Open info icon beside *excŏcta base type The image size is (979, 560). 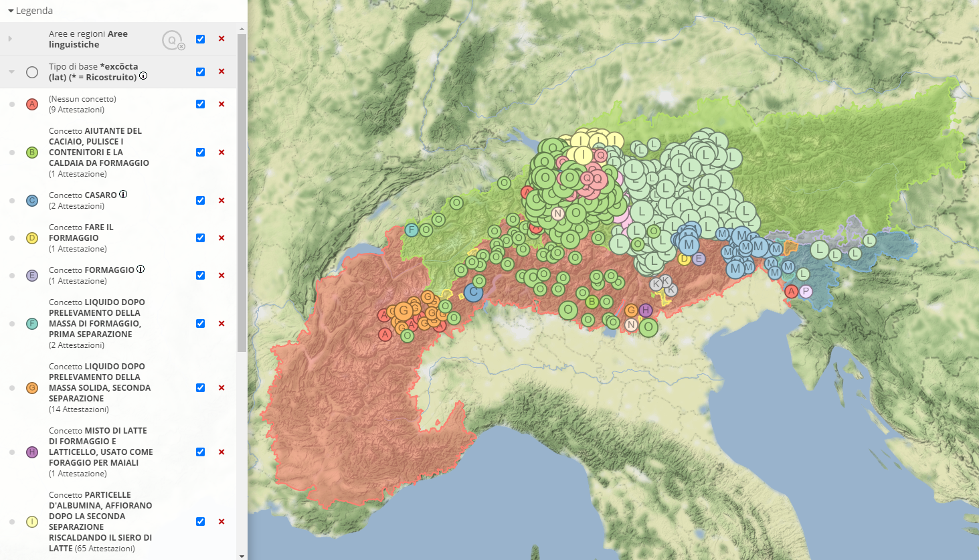tap(143, 76)
